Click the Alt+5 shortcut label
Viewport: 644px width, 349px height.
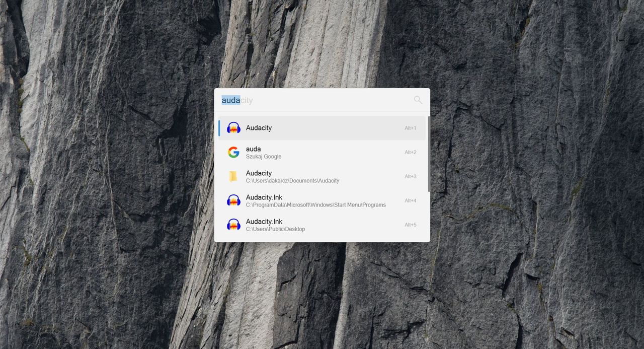pyautogui.click(x=411, y=225)
